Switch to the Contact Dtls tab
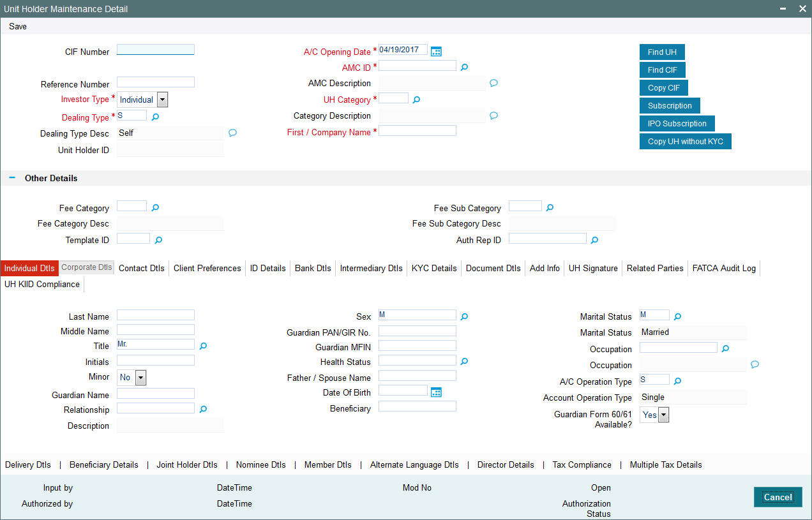Image resolution: width=812 pixels, height=520 pixels. pos(142,268)
